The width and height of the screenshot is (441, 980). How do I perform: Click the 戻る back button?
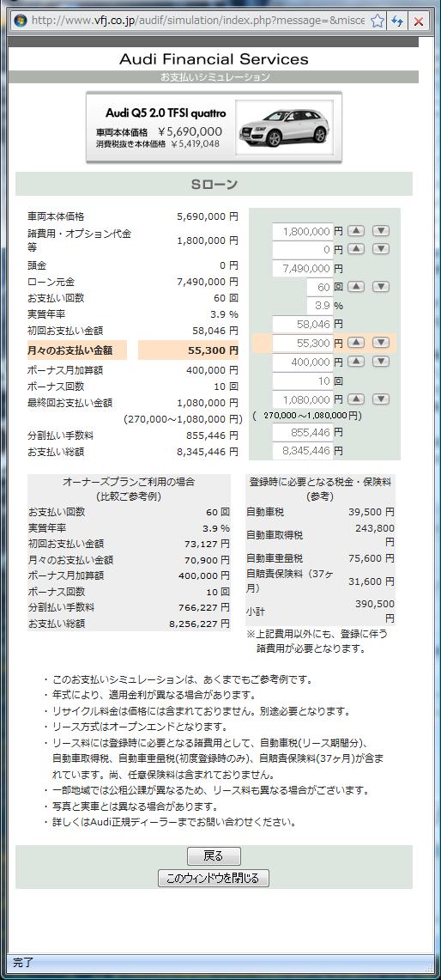point(214,856)
